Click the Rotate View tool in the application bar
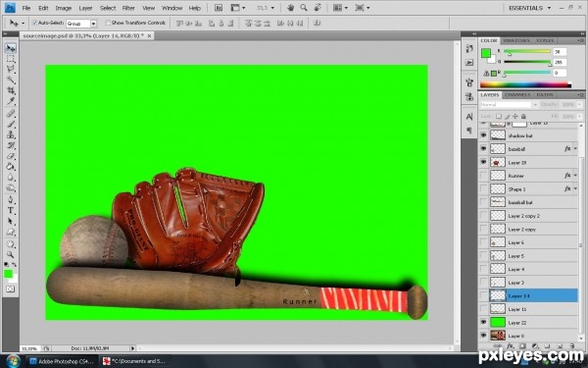 (318, 8)
